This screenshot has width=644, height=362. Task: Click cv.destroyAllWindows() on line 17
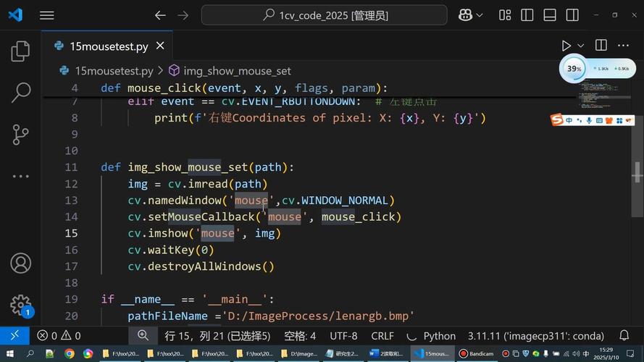(x=201, y=266)
